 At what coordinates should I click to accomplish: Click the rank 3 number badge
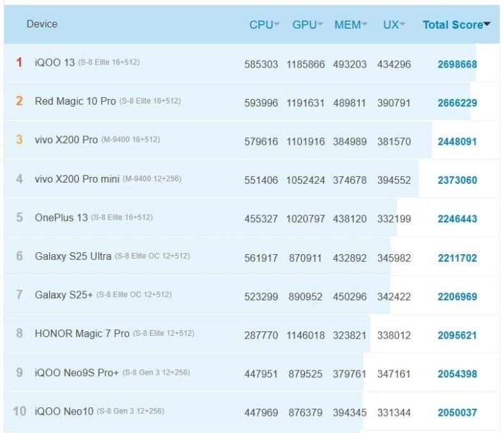click(x=19, y=140)
